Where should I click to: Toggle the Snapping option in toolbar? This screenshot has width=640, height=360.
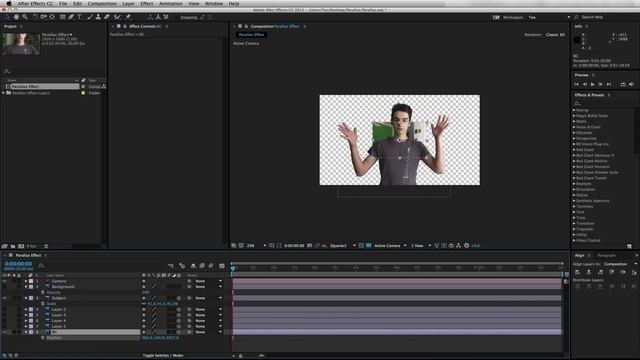[189, 18]
